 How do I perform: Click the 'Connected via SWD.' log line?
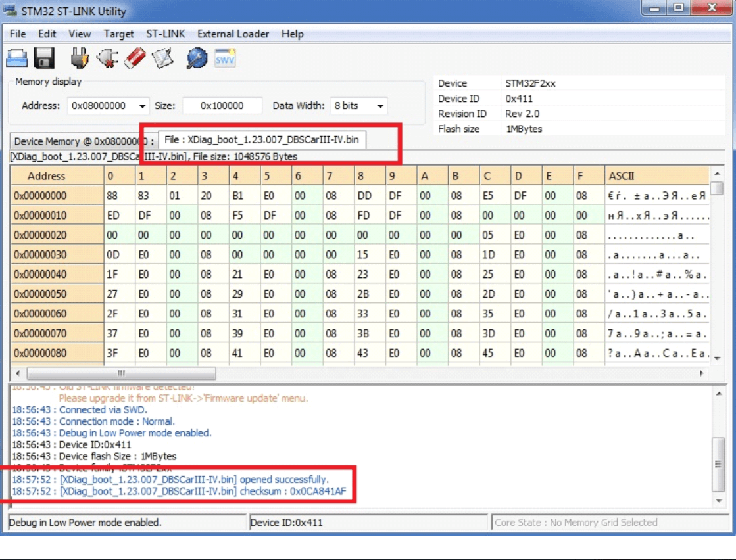(x=80, y=410)
